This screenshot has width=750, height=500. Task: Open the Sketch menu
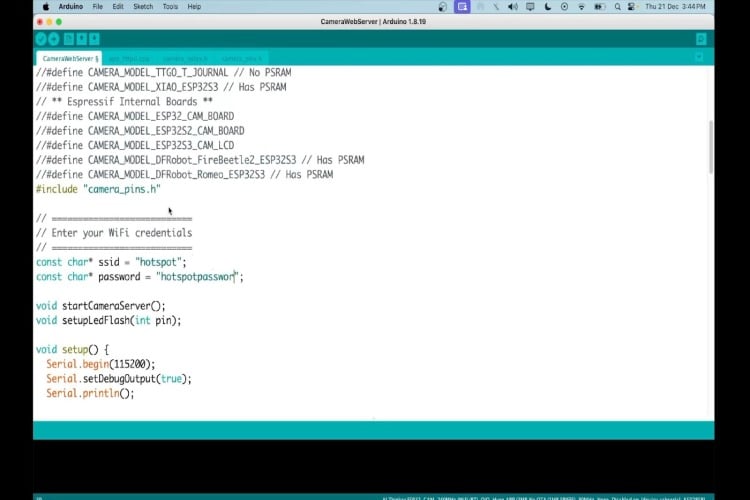(144, 7)
